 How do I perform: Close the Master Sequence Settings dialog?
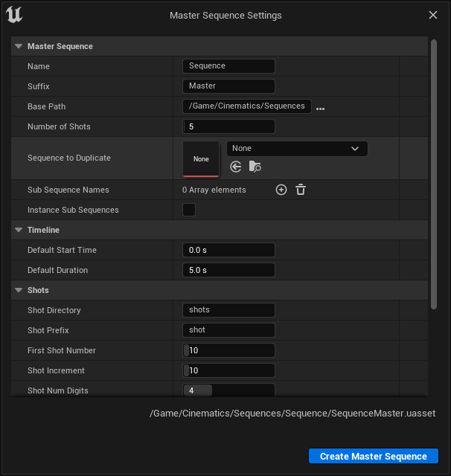click(x=433, y=15)
